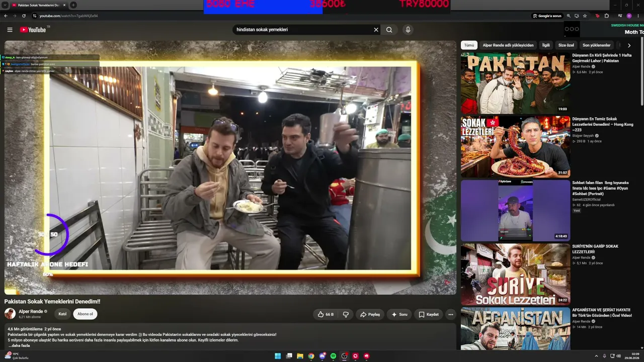The width and height of the screenshot is (644, 362).
Task: Select the İlgili filter chip
Action: (x=546, y=45)
